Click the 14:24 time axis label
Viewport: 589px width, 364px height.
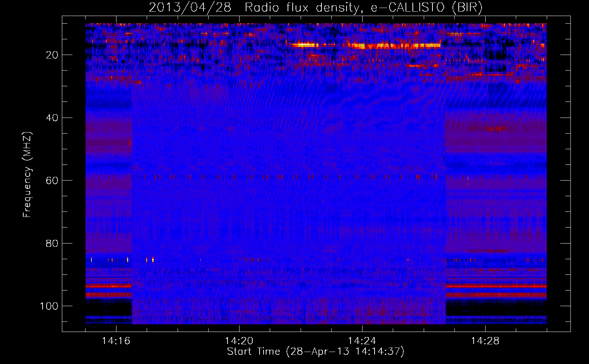(x=362, y=341)
